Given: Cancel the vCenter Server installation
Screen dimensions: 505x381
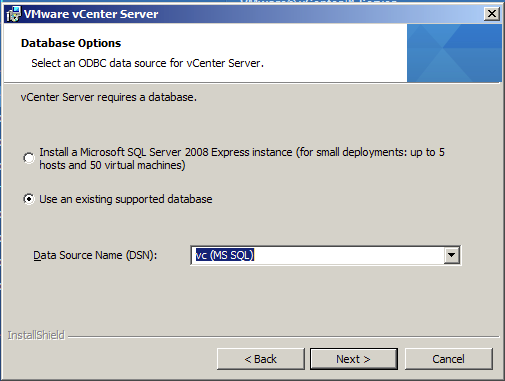Looking at the screenshot, I should tap(449, 359).
